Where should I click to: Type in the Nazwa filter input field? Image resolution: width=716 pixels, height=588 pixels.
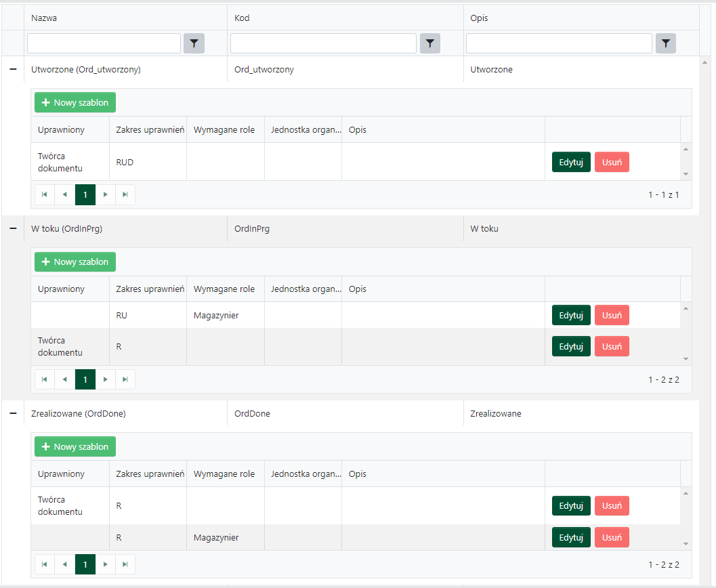[x=104, y=43]
